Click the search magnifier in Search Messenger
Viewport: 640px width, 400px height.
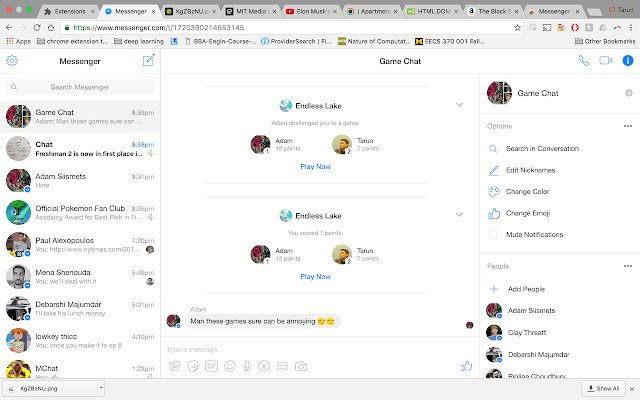click(x=14, y=87)
